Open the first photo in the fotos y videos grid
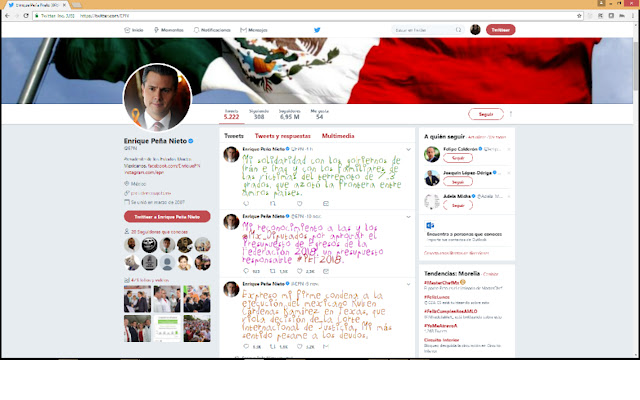Image resolution: width=640 pixels, height=400 pixels. tap(137, 299)
